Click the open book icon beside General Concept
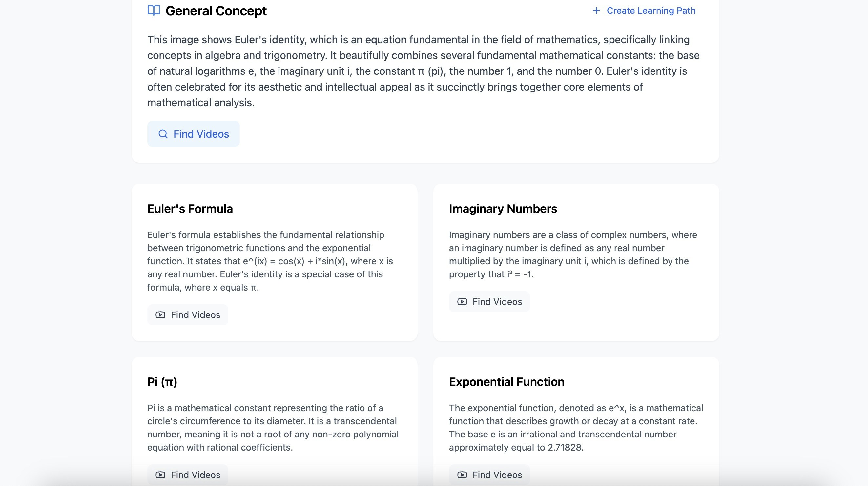Viewport: 868px width, 486px height. pyautogui.click(x=154, y=10)
